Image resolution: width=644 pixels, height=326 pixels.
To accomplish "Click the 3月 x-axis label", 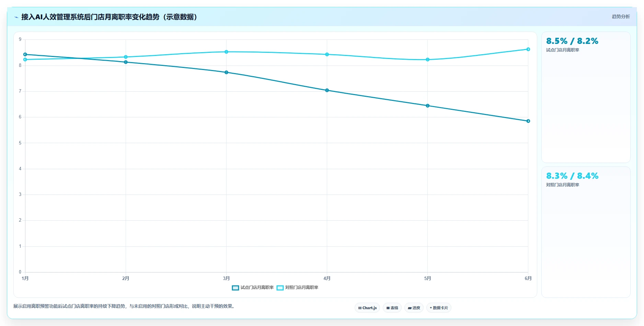I will pos(226,278).
